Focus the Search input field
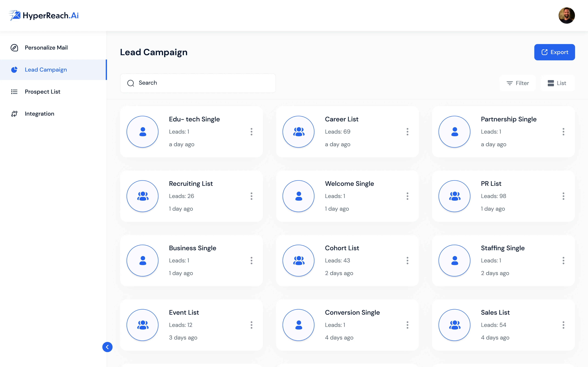This screenshot has height=367, width=588. point(198,83)
